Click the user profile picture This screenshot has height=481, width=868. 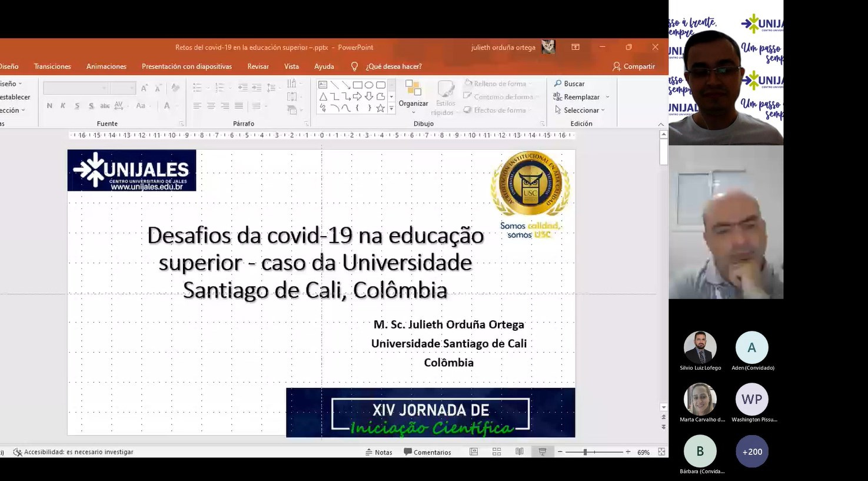click(548, 47)
